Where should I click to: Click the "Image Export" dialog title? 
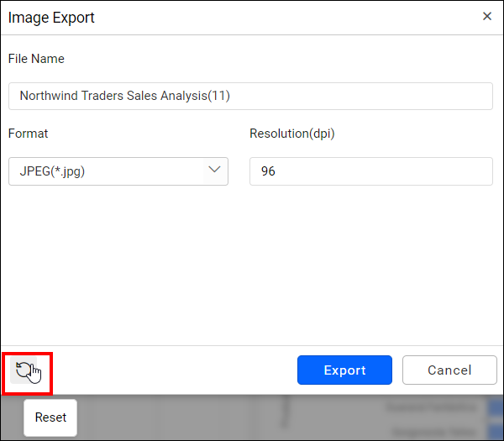coord(51,17)
